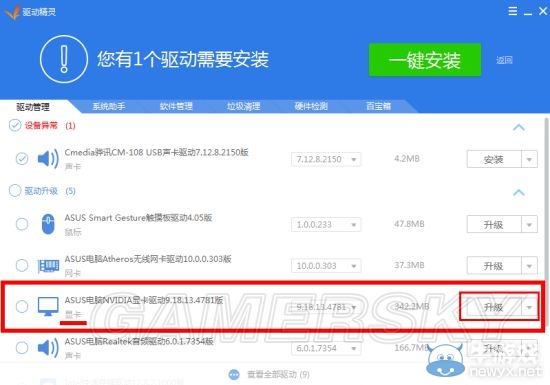The height and width of the screenshot is (385, 550).
Task: Click the 4.2MB size value
Action: 407,159
